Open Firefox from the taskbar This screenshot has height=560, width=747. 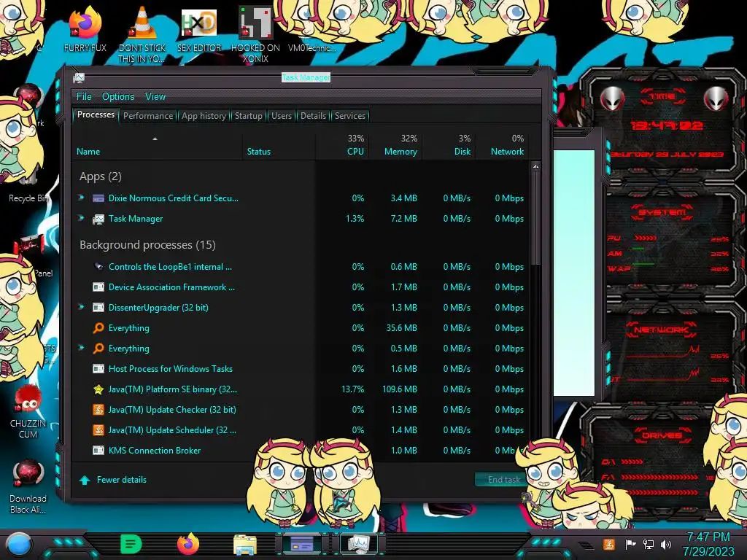[188, 544]
